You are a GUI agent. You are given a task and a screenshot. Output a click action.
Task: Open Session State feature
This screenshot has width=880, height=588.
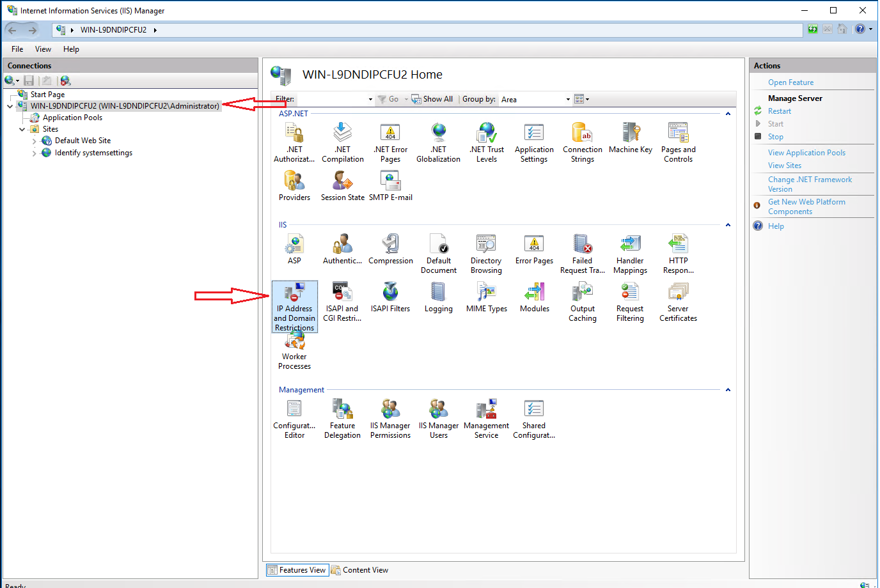pyautogui.click(x=343, y=186)
